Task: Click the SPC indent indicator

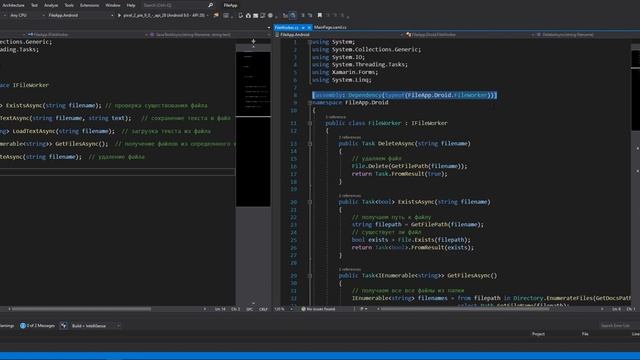Action: (x=249, y=309)
